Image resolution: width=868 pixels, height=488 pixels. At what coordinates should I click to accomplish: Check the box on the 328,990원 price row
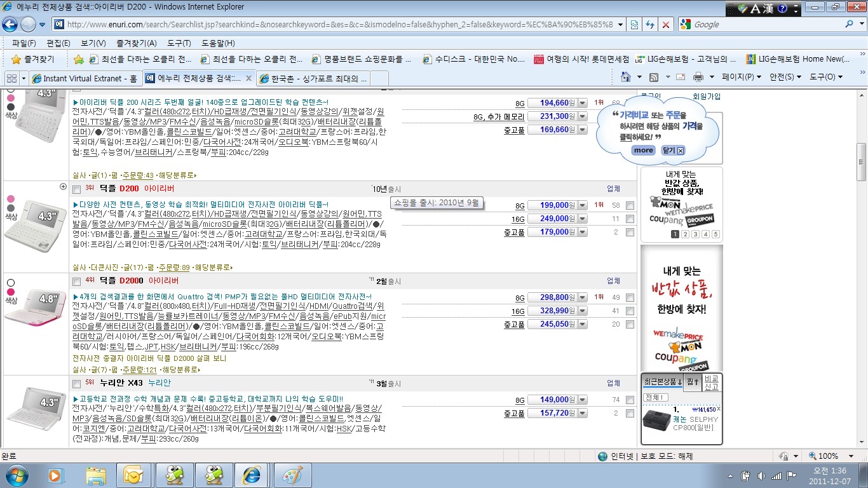pos(630,311)
